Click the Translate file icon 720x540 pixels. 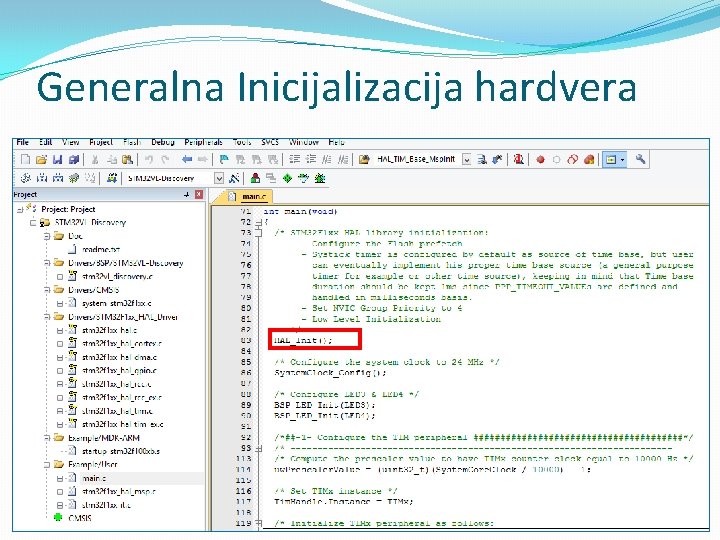point(26,178)
